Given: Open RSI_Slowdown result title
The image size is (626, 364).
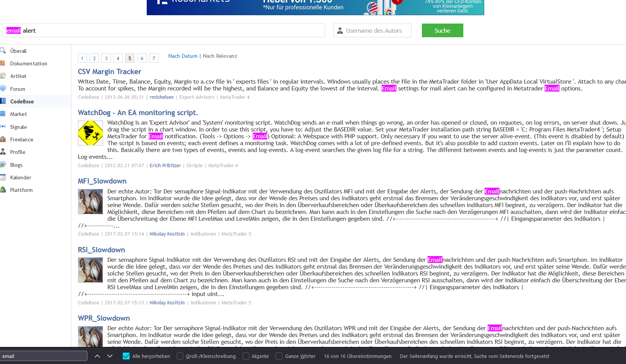Looking at the screenshot, I should click(x=101, y=250).
